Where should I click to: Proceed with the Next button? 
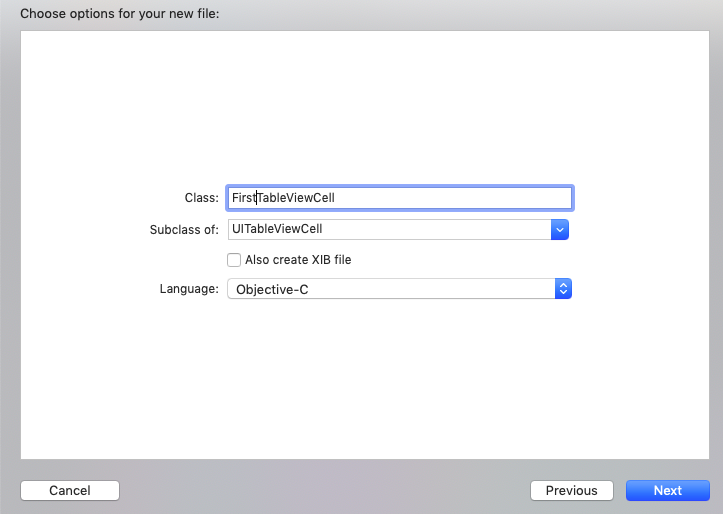[668, 490]
